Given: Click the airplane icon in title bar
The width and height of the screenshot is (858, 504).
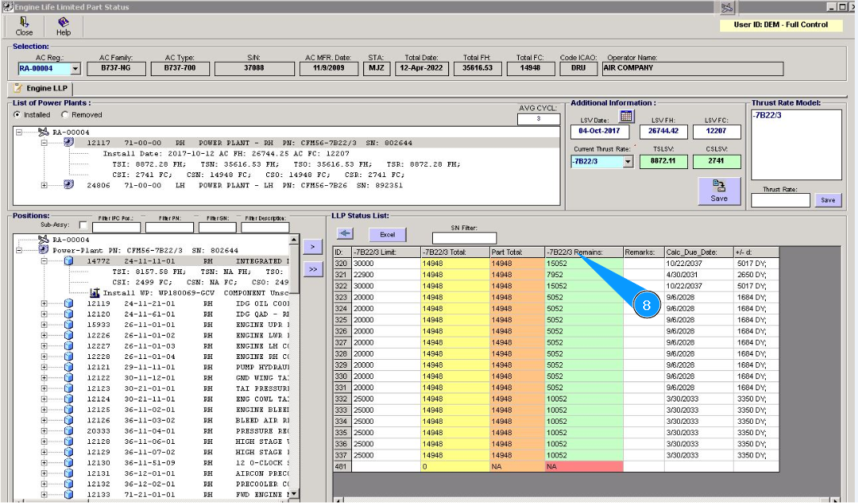Looking at the screenshot, I should coord(726,8).
